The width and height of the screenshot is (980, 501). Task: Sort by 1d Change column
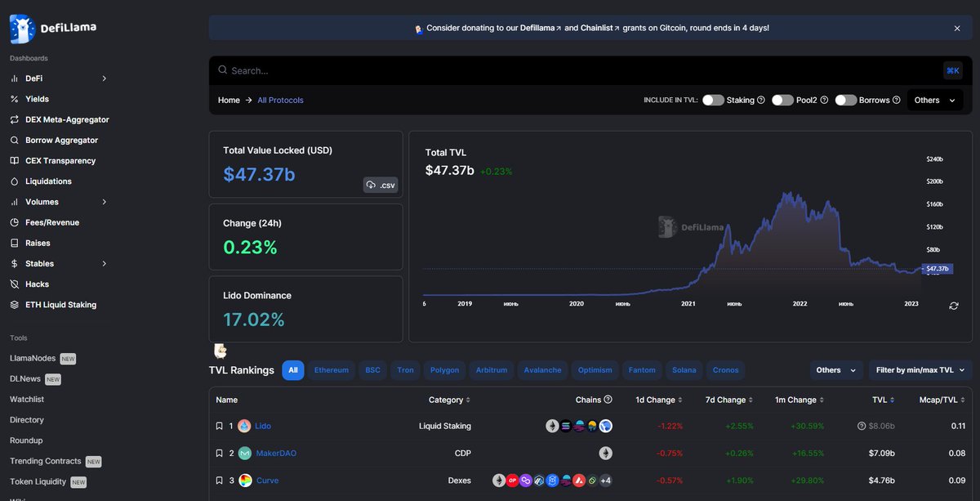point(660,400)
